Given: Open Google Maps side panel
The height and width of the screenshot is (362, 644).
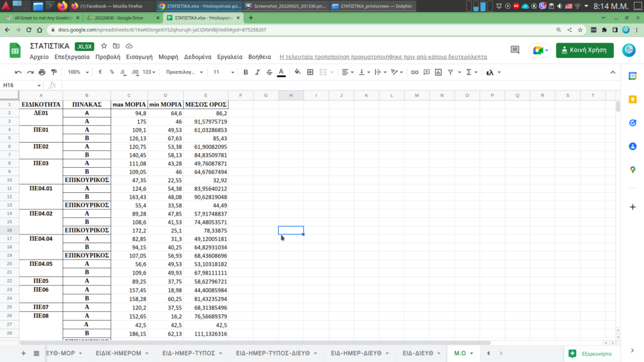Looking at the screenshot, I should coord(633,170).
